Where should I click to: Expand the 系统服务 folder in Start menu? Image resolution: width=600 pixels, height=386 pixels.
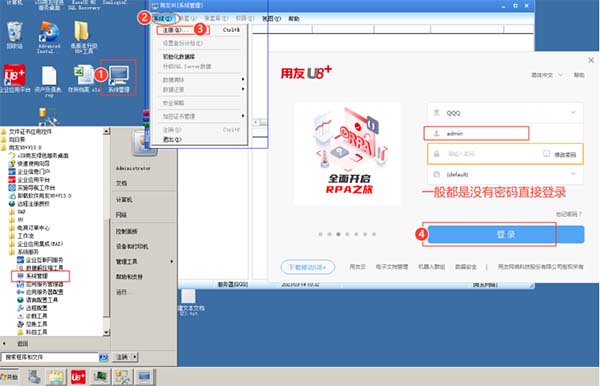coord(24,252)
